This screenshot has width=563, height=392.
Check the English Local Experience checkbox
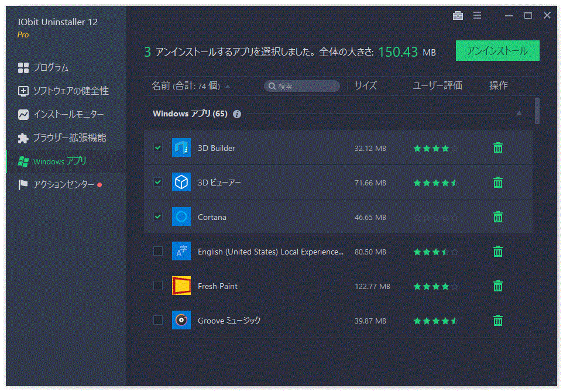point(158,251)
